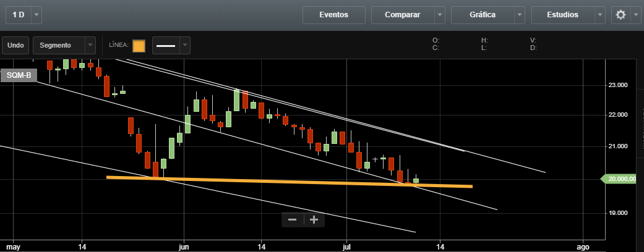Expand the Comparar dropdown arrow

(440, 15)
